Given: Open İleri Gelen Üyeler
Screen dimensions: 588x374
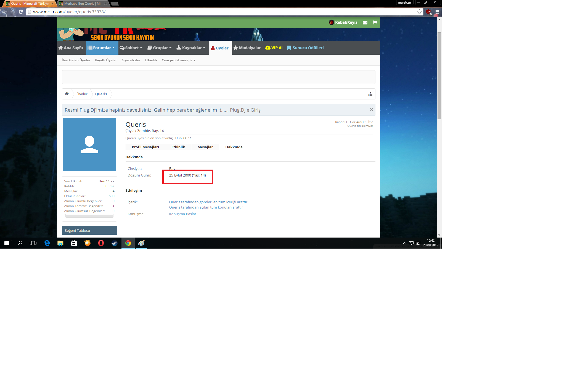Looking at the screenshot, I should point(76,60).
